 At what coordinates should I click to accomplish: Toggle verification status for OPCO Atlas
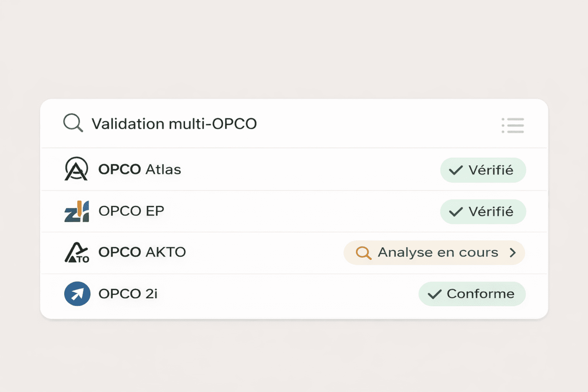click(483, 170)
